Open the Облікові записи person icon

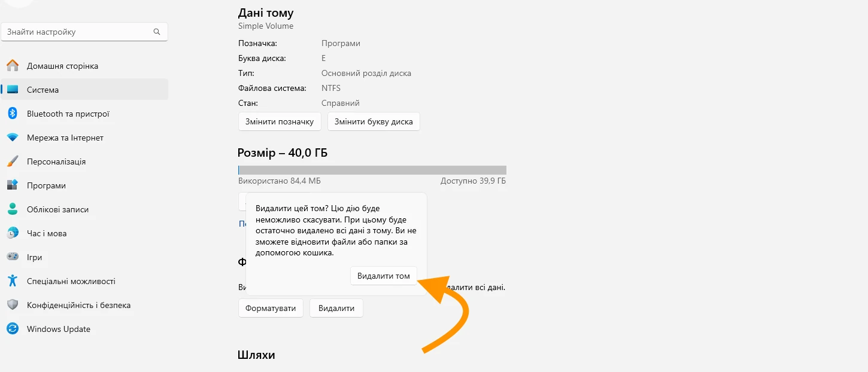(13, 209)
